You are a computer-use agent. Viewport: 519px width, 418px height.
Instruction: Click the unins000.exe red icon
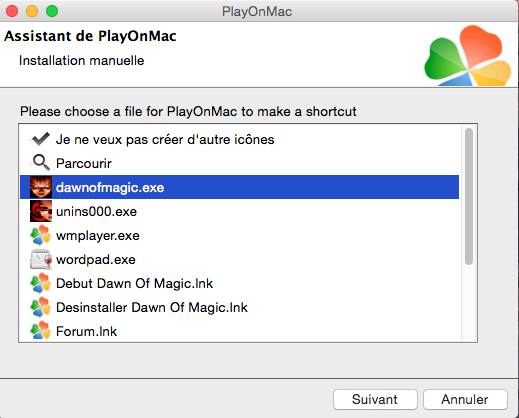pos(41,211)
